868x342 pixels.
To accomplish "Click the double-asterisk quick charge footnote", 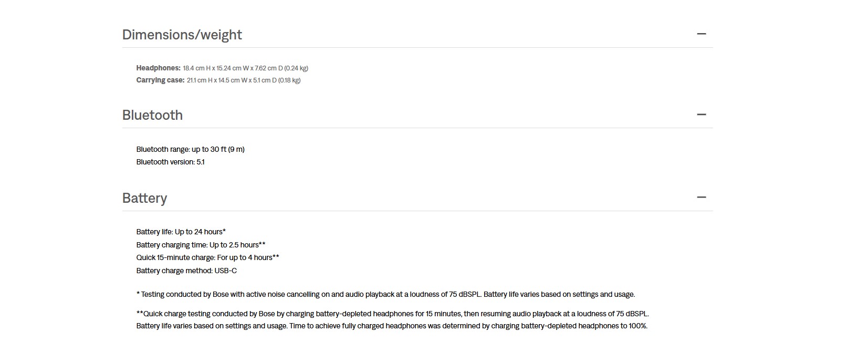I will click(392, 314).
